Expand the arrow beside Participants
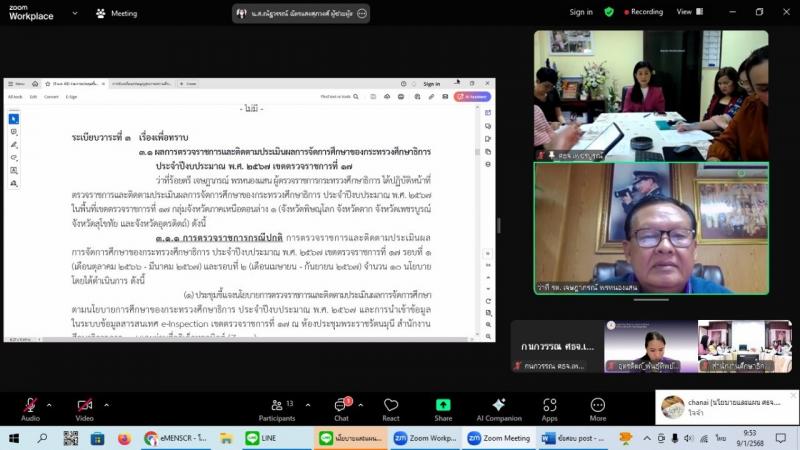 pyautogui.click(x=308, y=405)
